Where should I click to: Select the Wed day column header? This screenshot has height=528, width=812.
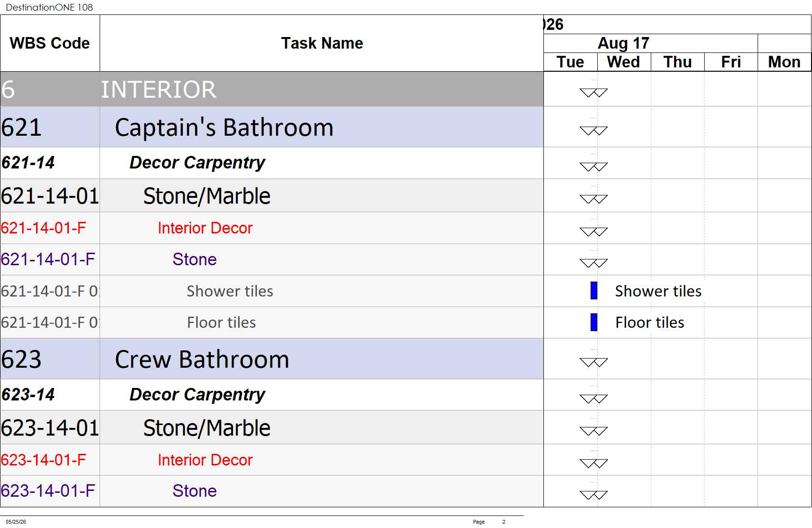tap(624, 62)
